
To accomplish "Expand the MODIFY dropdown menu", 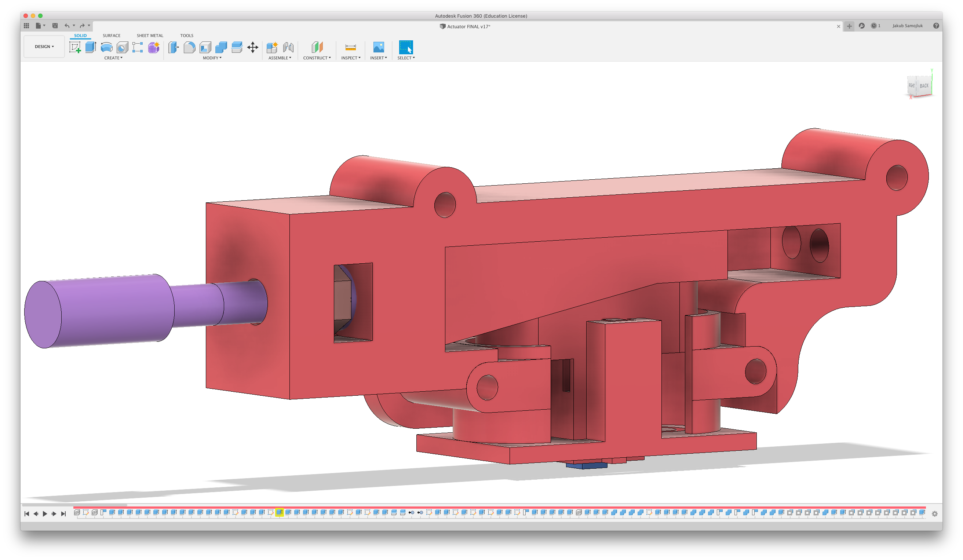I will 212,58.
